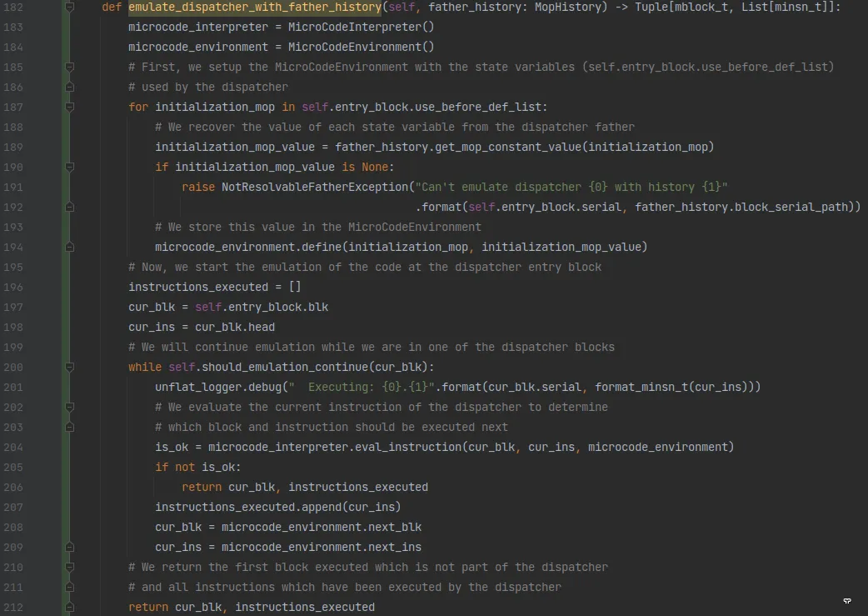The height and width of the screenshot is (616, 868).
Task: Collapse the for loop at line 187
Action: click(70, 107)
